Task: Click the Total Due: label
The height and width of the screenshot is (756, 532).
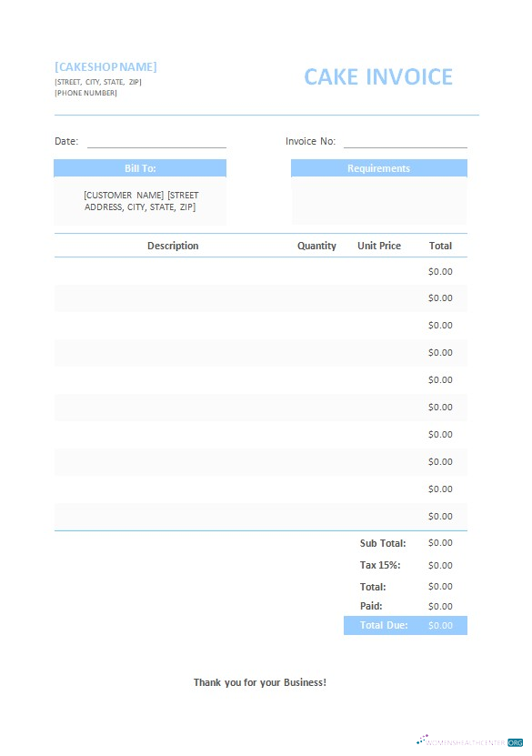Action: 384,625
